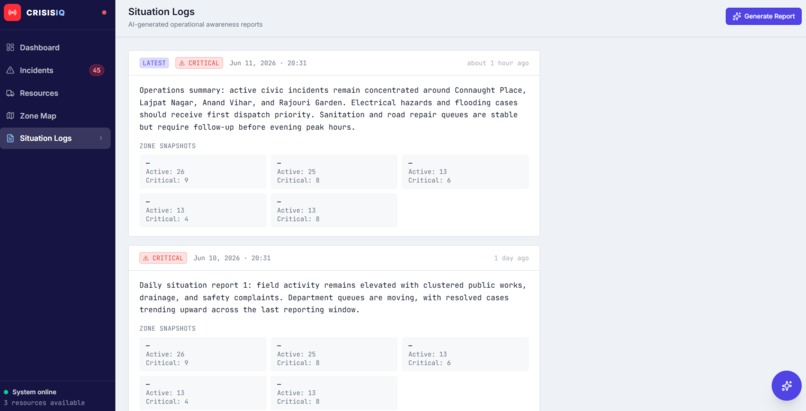
Task: Click the Incidents warning triangle icon
Action: coord(10,70)
